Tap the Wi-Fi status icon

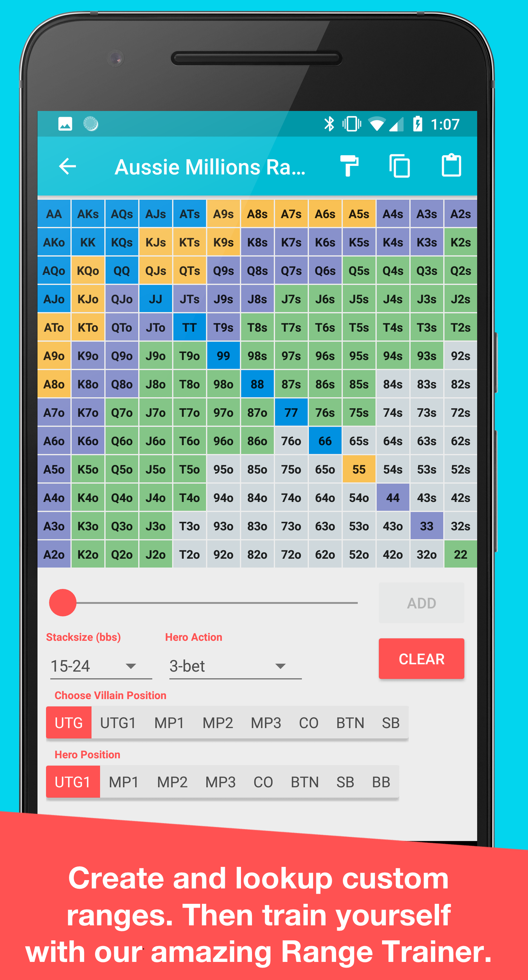pyautogui.click(x=377, y=124)
